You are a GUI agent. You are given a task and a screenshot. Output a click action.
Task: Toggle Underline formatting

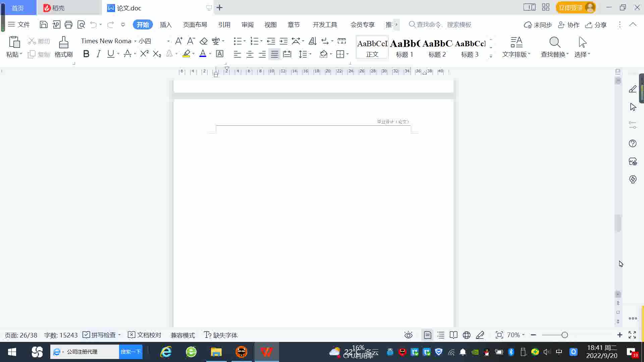110,54
